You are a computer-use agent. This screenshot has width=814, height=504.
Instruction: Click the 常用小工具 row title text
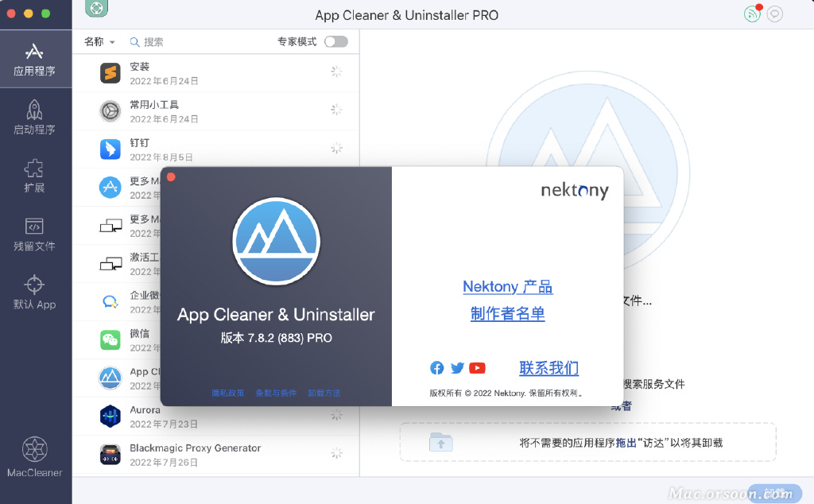pyautogui.click(x=154, y=104)
